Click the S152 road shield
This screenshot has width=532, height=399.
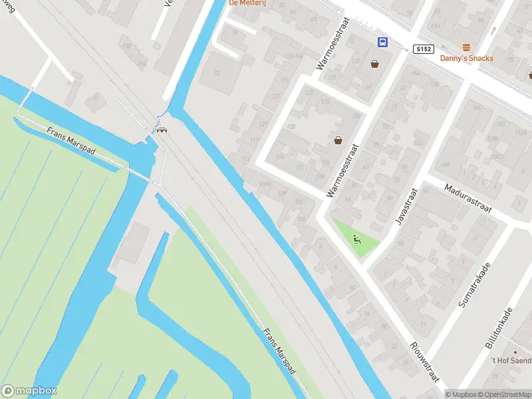point(424,49)
